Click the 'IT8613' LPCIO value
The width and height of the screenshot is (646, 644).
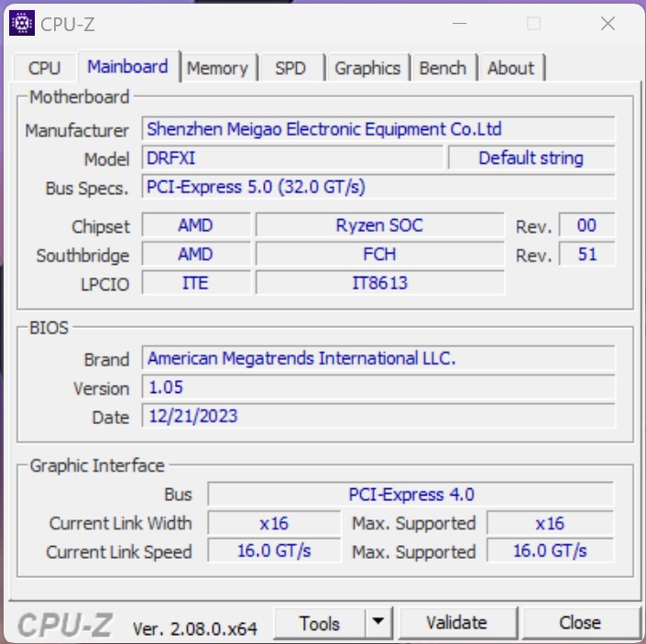pyautogui.click(x=380, y=282)
